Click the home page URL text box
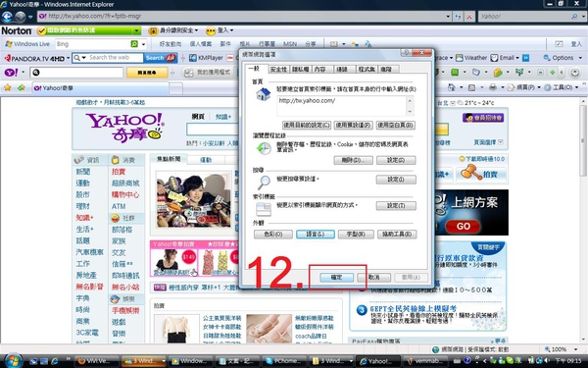The width and height of the screenshot is (588, 368). pos(342,106)
